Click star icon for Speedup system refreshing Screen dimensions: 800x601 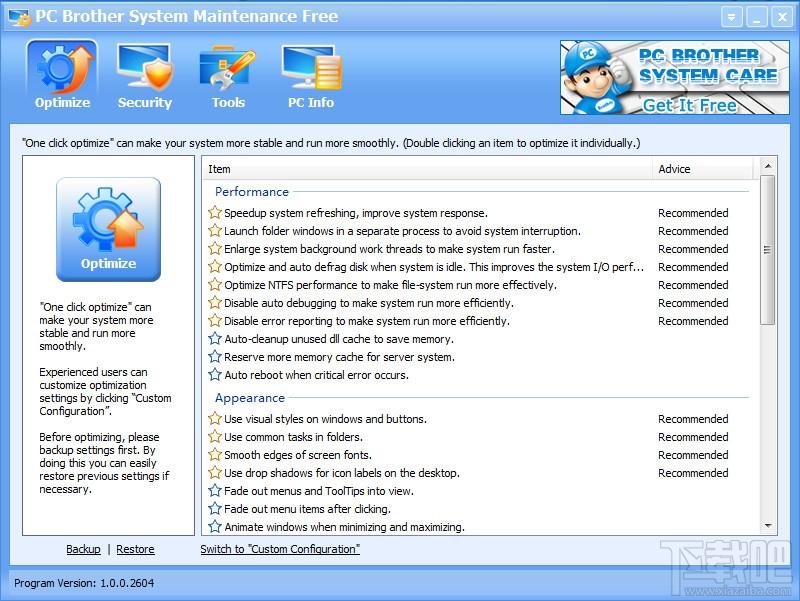point(215,212)
